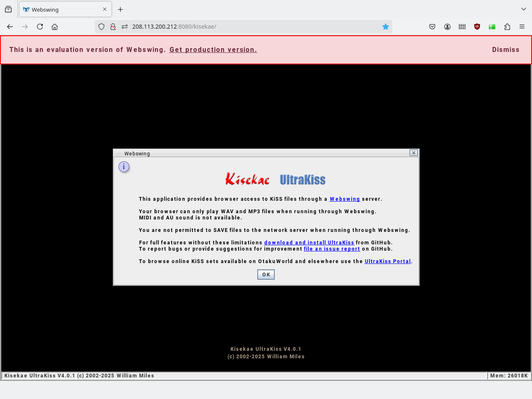This screenshot has height=399, width=532.
Task: Open the Firefox account icon
Action: (447, 27)
